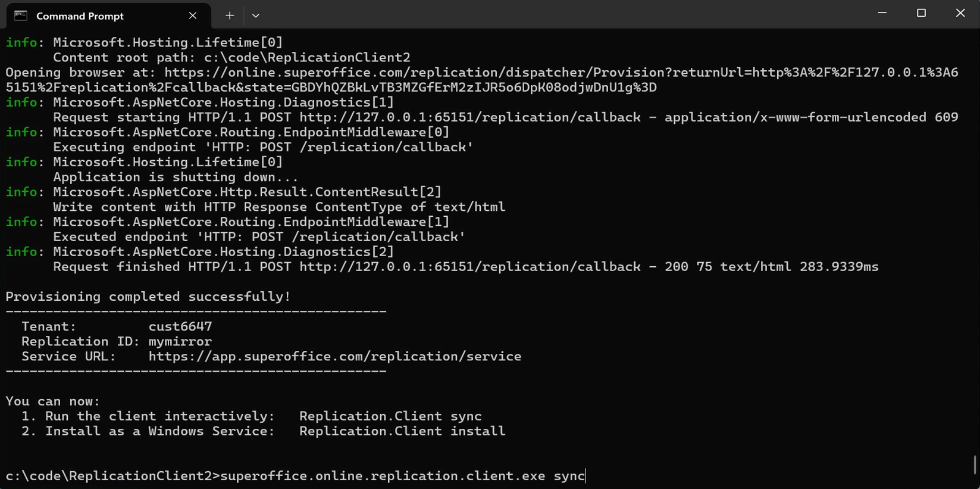Click the content root path c:\code\ReplicationClient2
The width and height of the screenshot is (980, 489).
click(307, 58)
